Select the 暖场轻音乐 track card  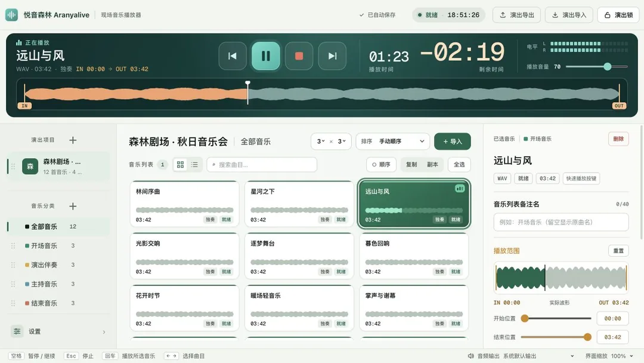[299, 308]
